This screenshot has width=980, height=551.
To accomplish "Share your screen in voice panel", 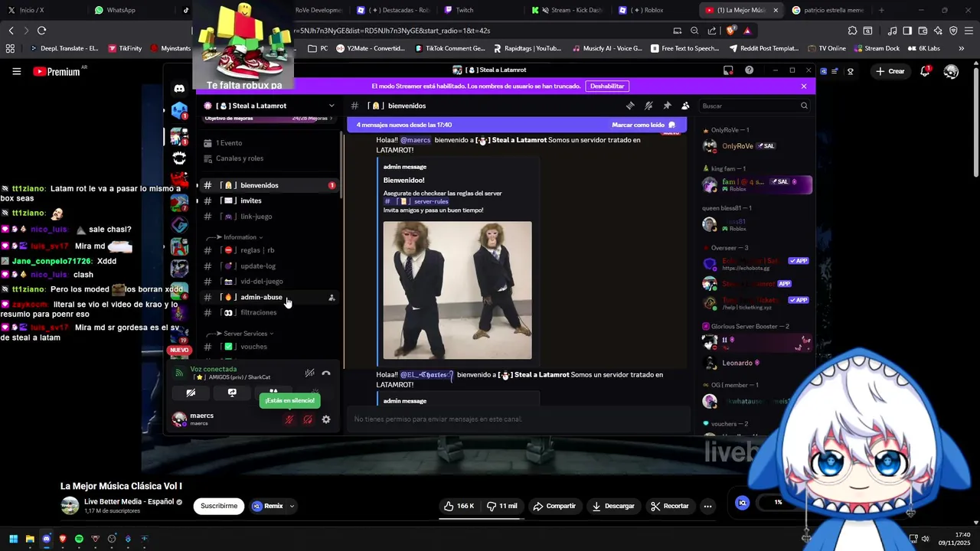I will [x=232, y=393].
